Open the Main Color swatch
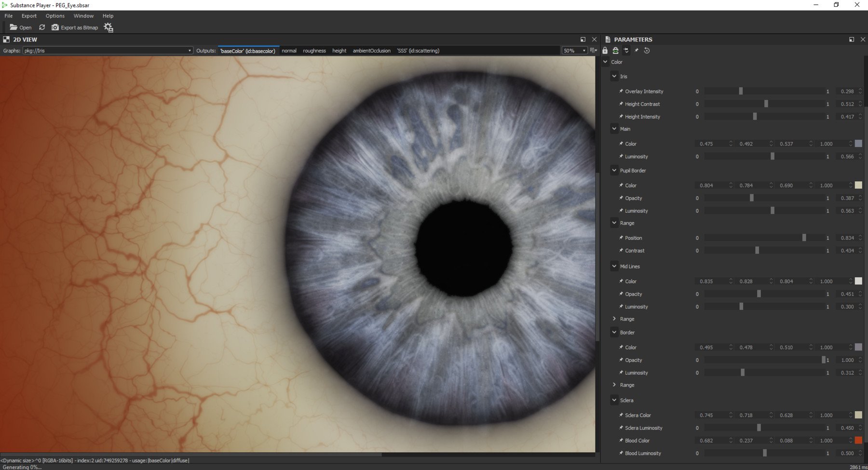The width and height of the screenshot is (868, 470). tap(858, 144)
